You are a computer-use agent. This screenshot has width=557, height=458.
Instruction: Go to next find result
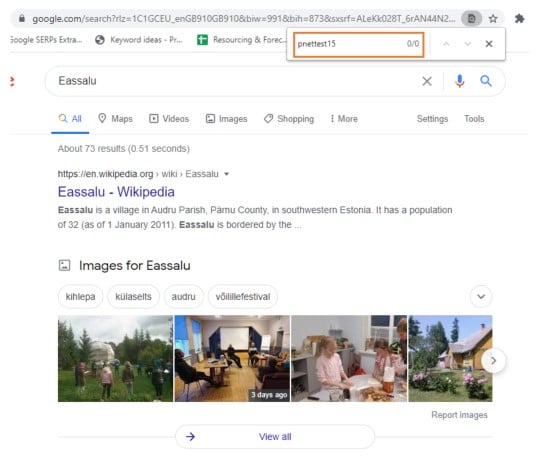click(x=467, y=44)
